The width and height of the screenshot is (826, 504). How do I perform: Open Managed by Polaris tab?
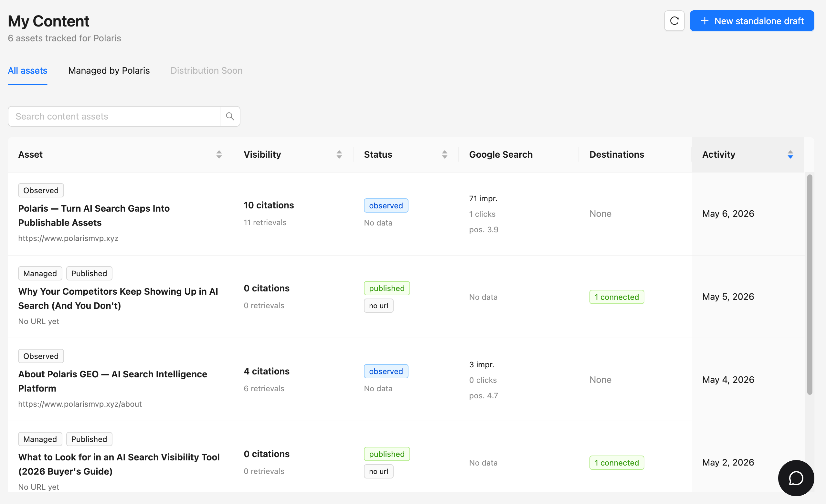[109, 71]
